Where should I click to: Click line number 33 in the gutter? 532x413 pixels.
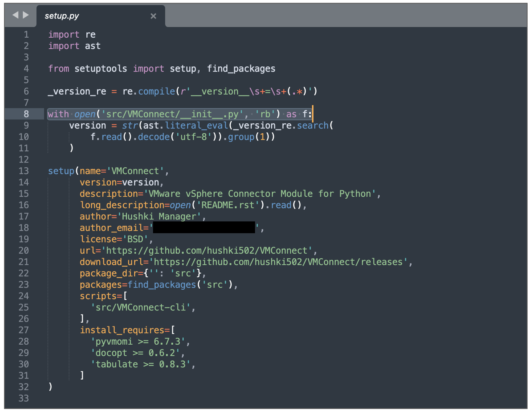pyautogui.click(x=24, y=398)
